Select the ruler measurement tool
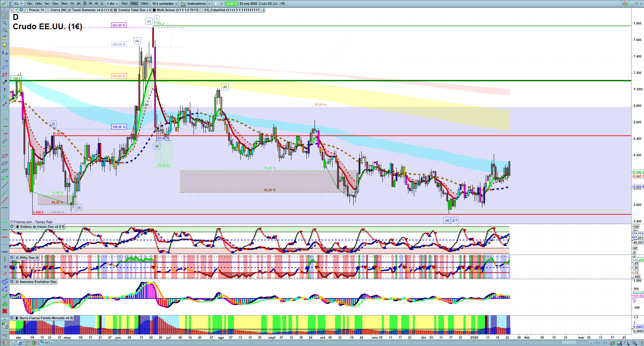644x346 pixels. [x=5, y=141]
